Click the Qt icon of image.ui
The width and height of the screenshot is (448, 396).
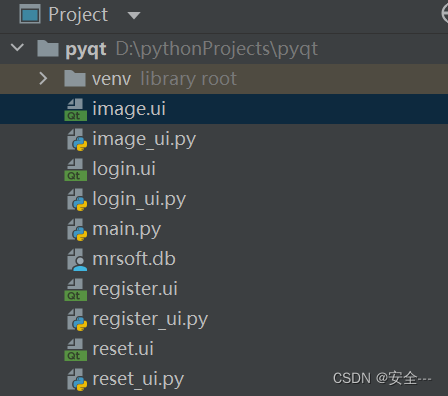pos(76,109)
